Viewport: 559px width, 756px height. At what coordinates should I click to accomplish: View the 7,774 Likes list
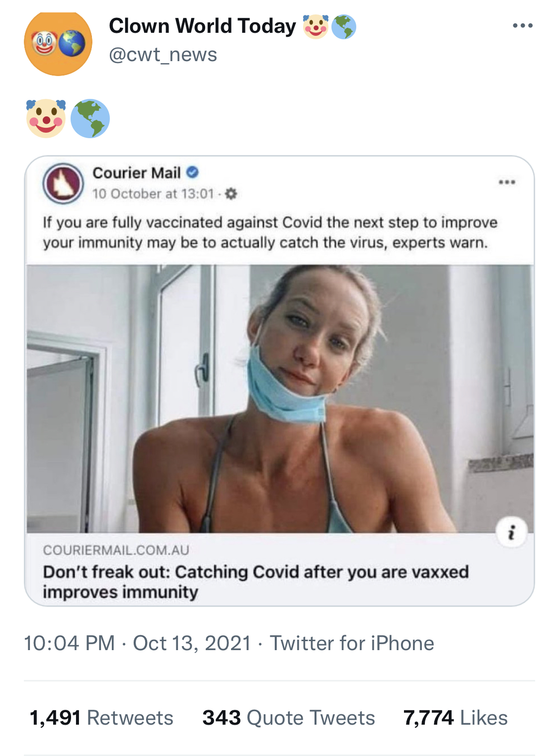[x=455, y=718]
